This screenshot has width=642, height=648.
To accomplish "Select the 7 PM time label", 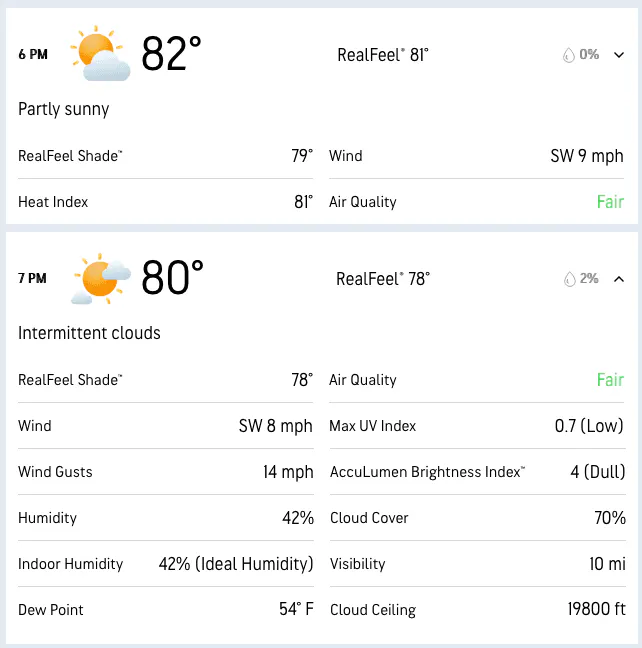I will 32,278.
